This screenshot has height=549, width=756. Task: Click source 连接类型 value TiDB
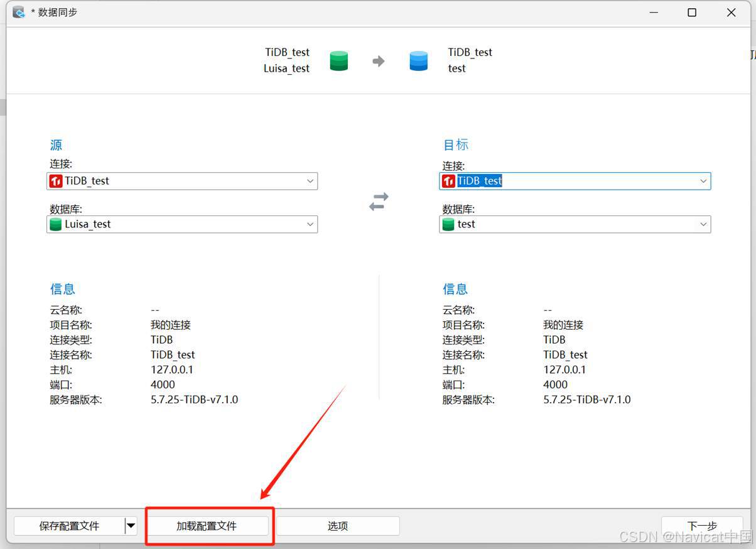(x=162, y=340)
